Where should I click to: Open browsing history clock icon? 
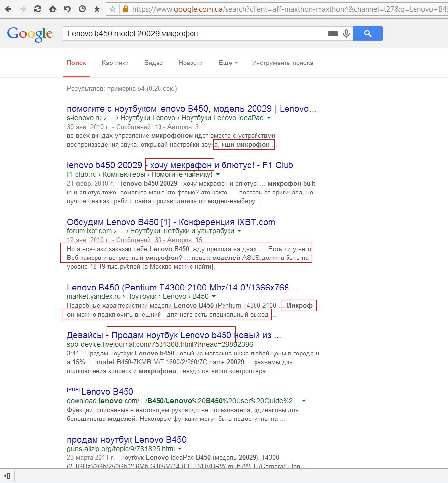click(82, 9)
